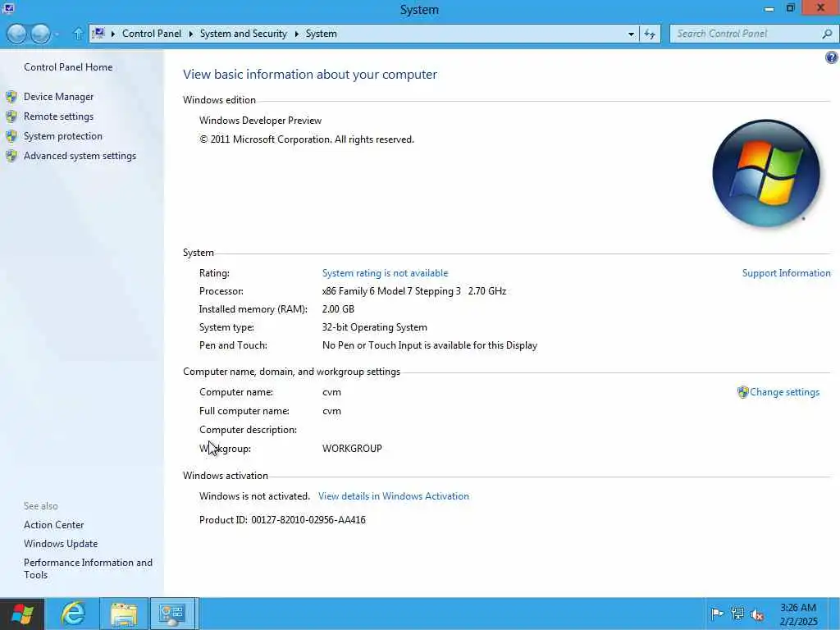Select Product ID 00127-82010-02956-AA416 text
840x630 pixels.
click(x=282, y=519)
